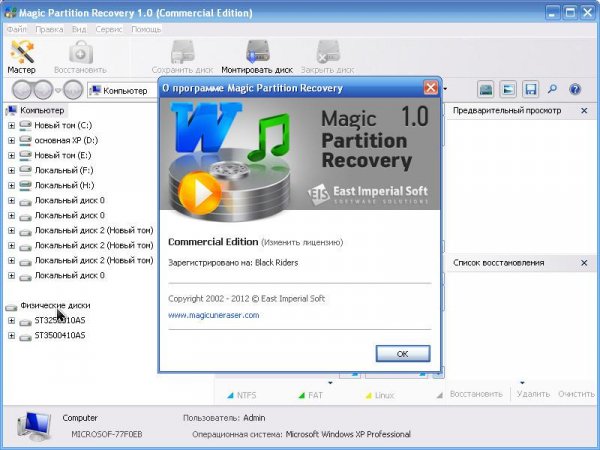
Task: Click the Закрыть диск toolbar icon
Action: pos(328,57)
